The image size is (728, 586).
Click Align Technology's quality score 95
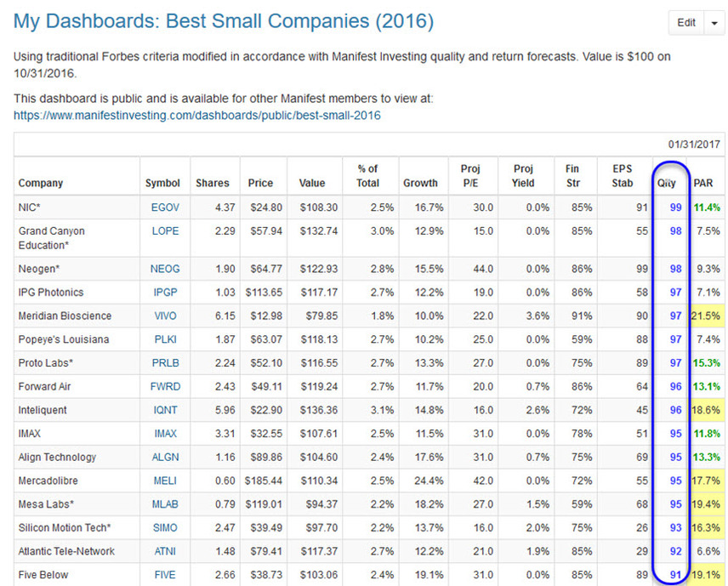pos(674,457)
